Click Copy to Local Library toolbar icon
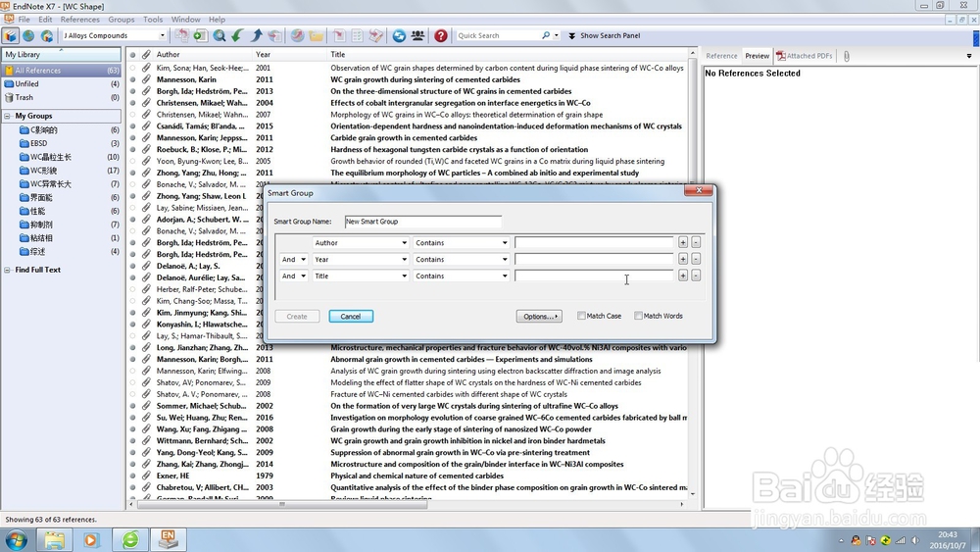980x552 pixels. [x=181, y=35]
